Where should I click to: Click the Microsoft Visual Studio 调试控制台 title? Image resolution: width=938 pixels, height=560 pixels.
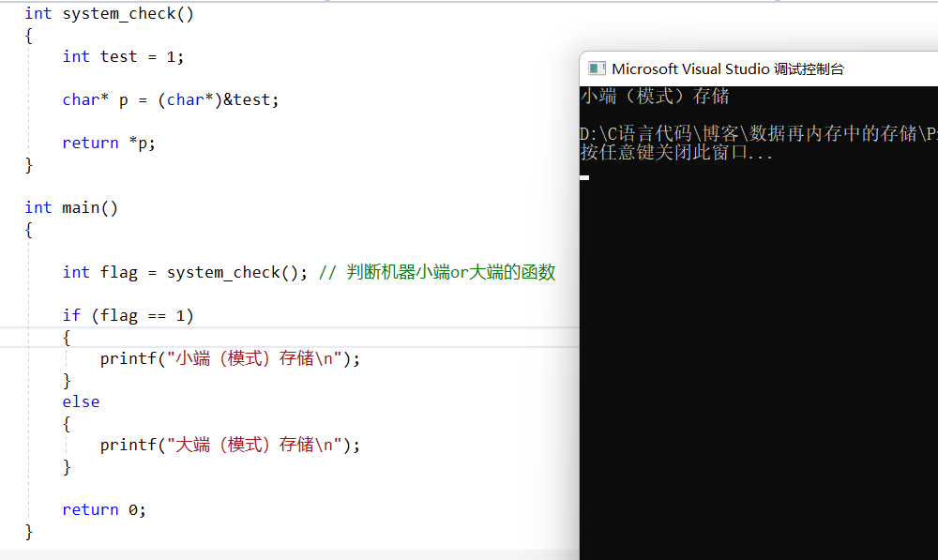tap(728, 68)
